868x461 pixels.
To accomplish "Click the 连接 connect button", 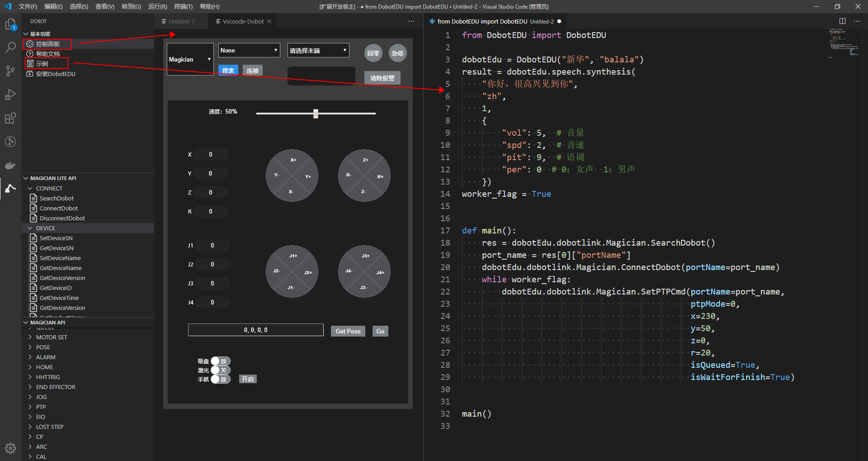I will coord(253,71).
